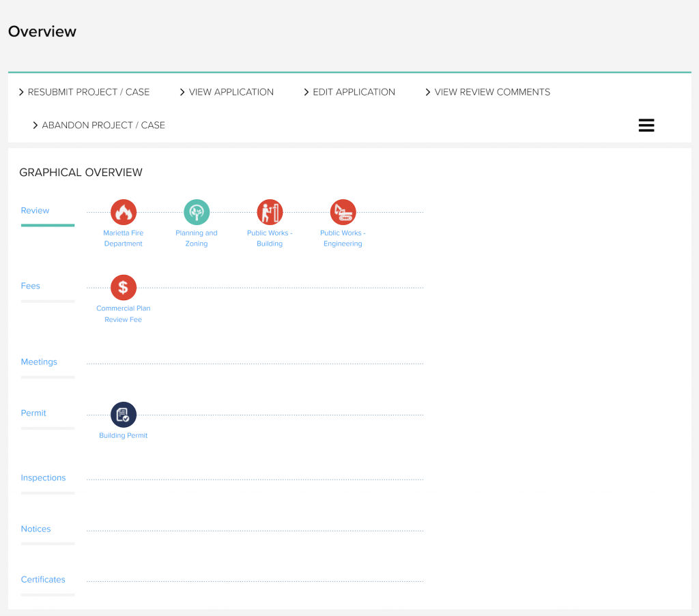Switch to the Fees section tab
This screenshot has width=699, height=616.
[30, 286]
